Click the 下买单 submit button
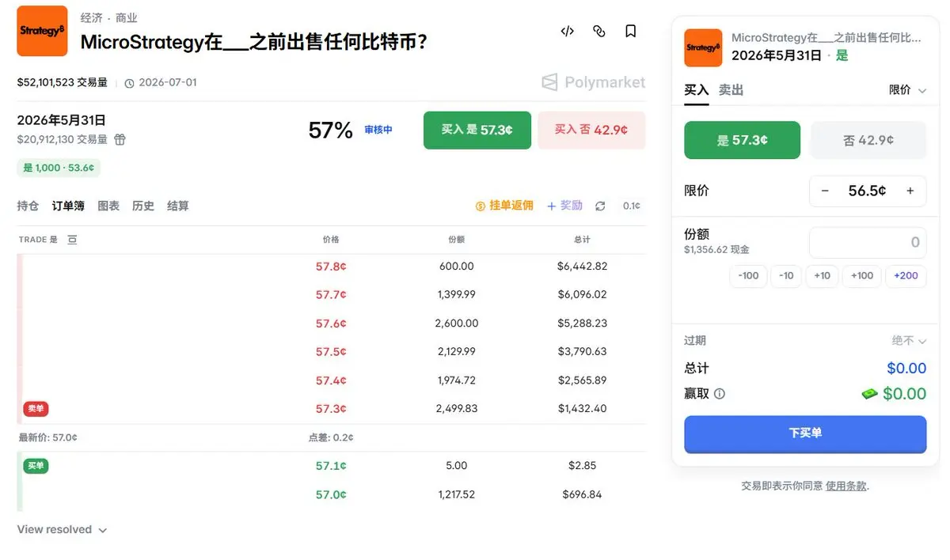 click(x=805, y=433)
